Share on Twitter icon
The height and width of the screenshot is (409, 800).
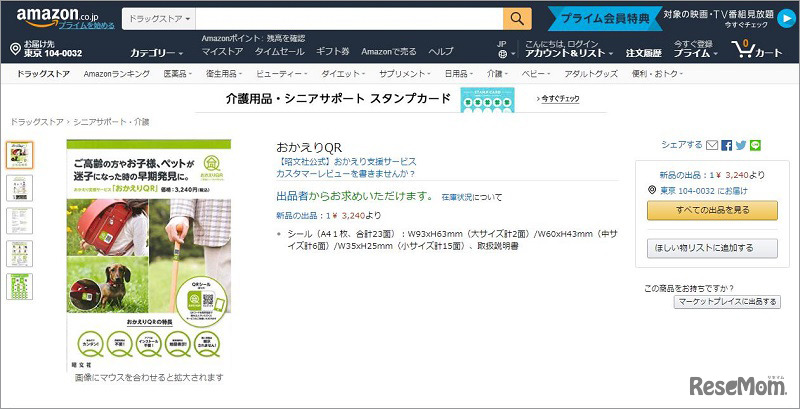(741, 145)
